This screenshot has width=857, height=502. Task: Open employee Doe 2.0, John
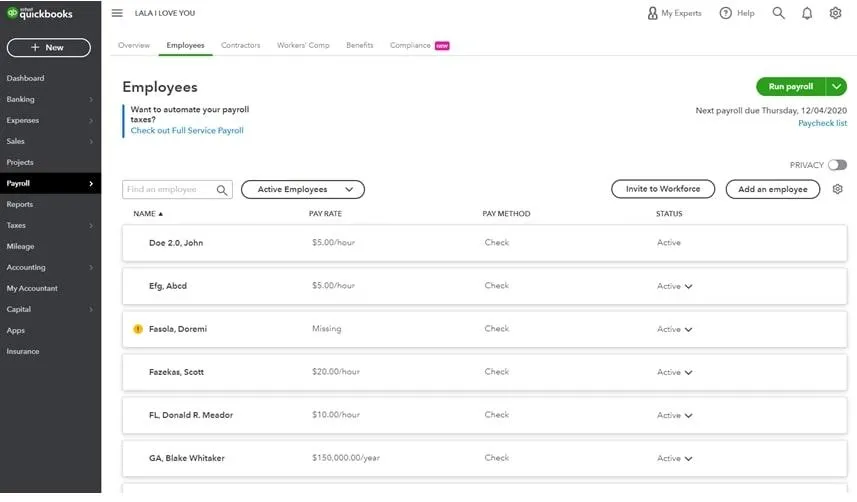[x=176, y=243]
